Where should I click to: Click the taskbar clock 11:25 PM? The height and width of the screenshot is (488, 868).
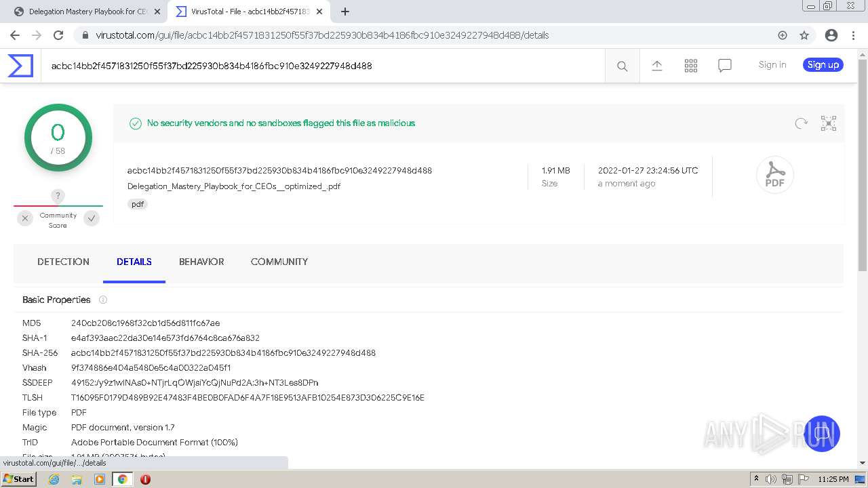coord(833,479)
